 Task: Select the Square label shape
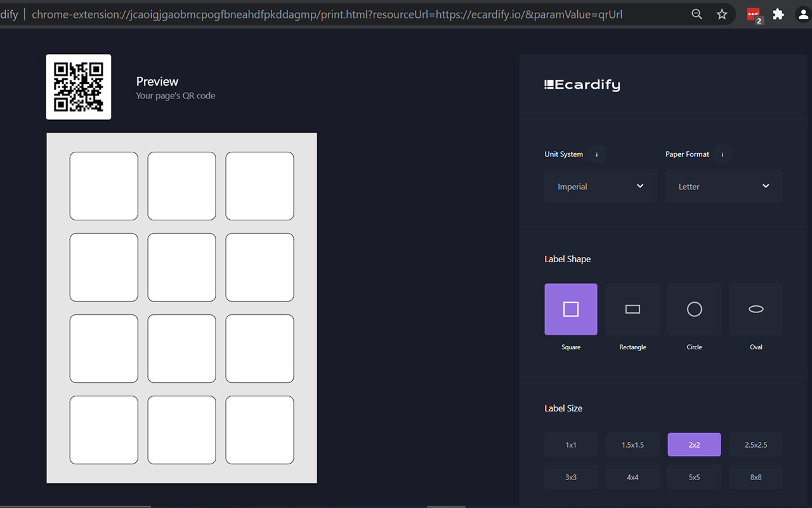[571, 309]
